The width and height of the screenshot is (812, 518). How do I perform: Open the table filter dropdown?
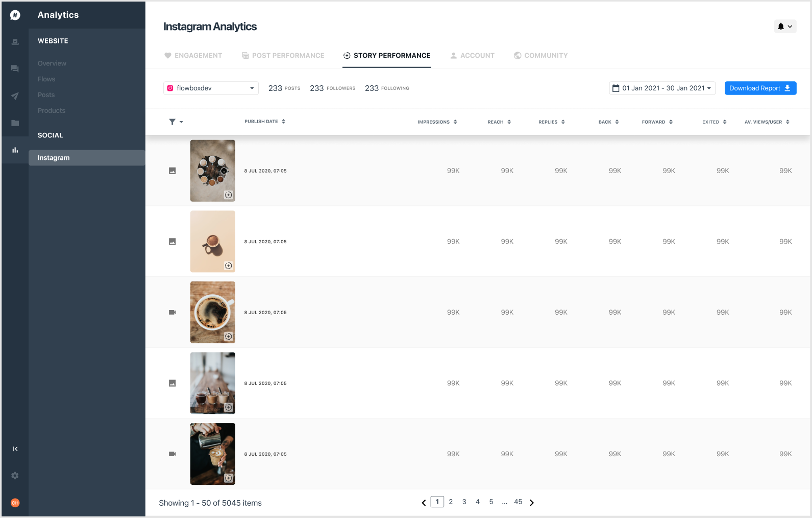tap(176, 122)
